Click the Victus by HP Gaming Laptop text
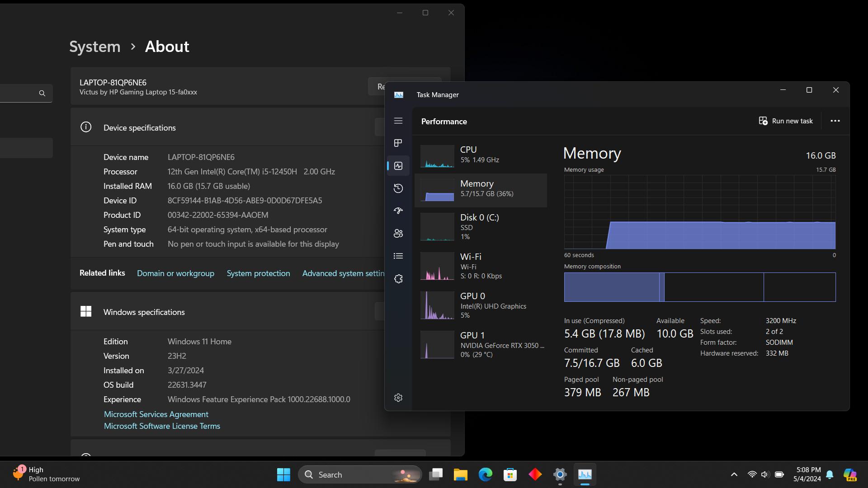 [138, 92]
